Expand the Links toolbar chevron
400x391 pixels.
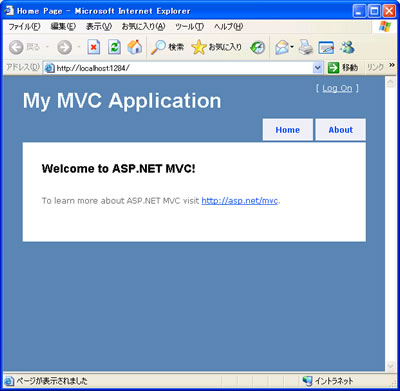[x=391, y=66]
